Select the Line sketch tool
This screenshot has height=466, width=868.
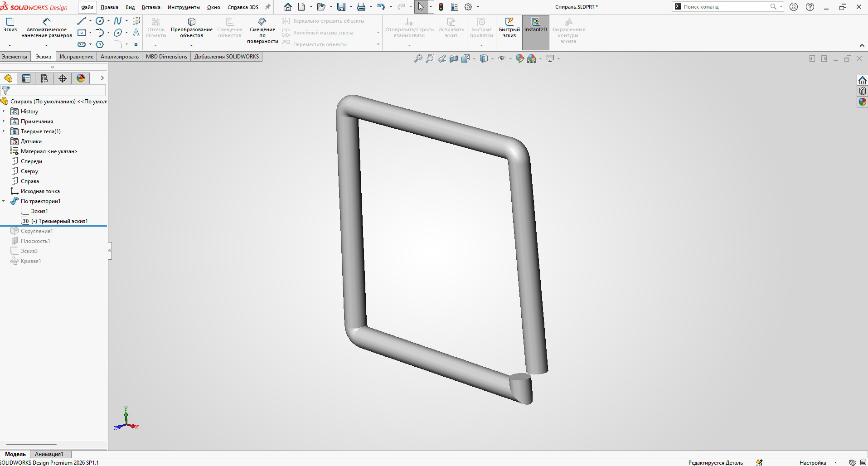82,21
